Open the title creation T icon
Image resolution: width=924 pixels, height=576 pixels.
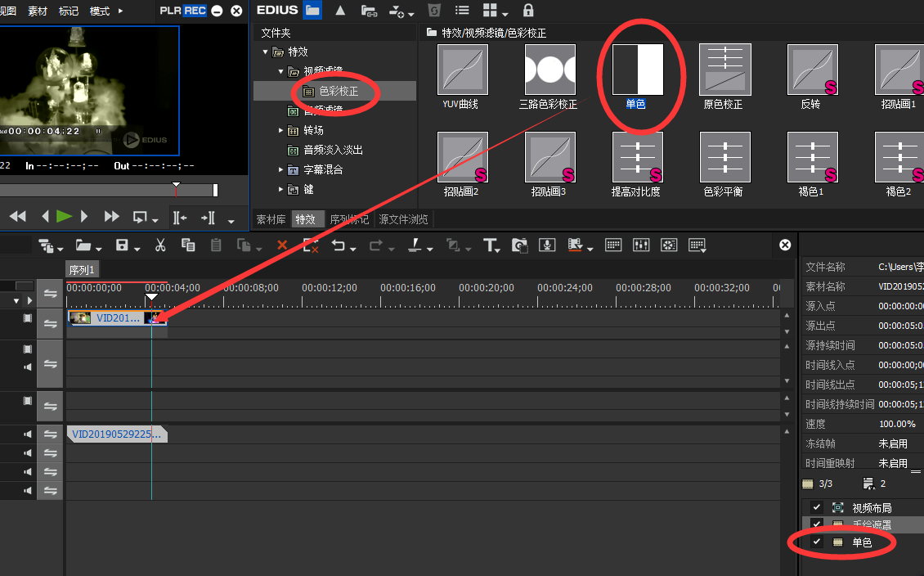point(491,245)
